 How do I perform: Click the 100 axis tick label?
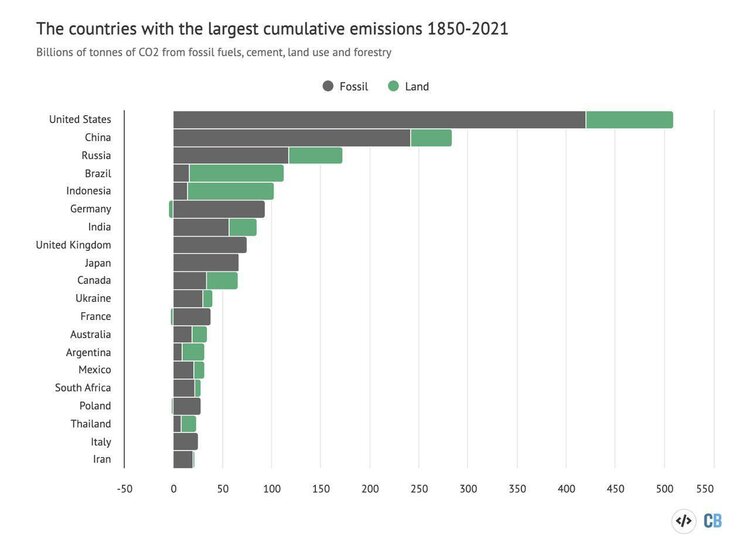click(272, 489)
